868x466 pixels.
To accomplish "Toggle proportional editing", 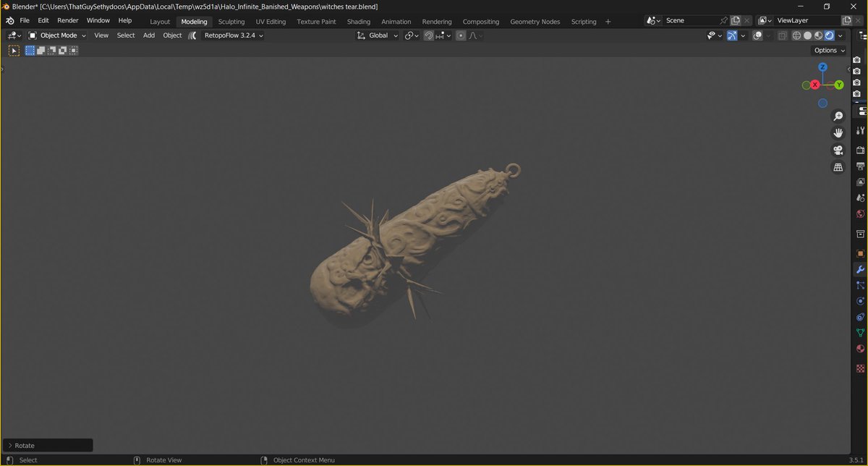I will tap(461, 35).
